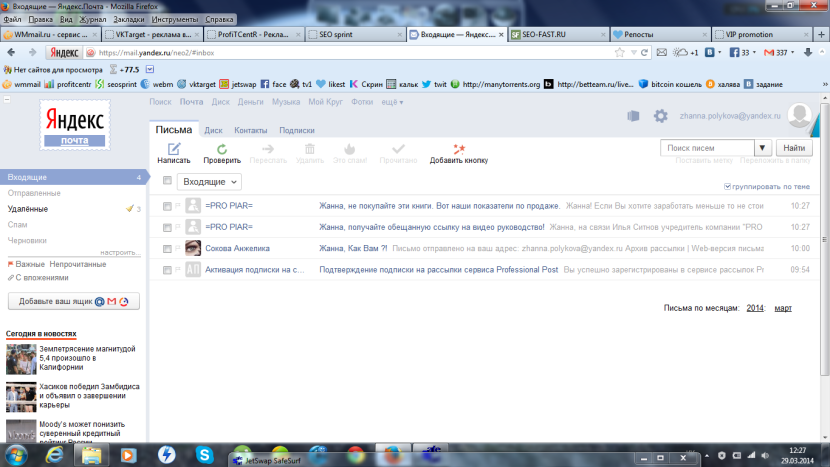
Task: Click the user avatar in the header
Action: click(797, 116)
